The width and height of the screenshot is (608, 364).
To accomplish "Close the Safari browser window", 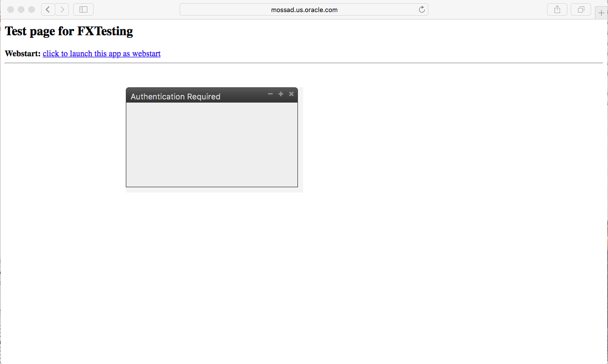I will [x=11, y=9].
